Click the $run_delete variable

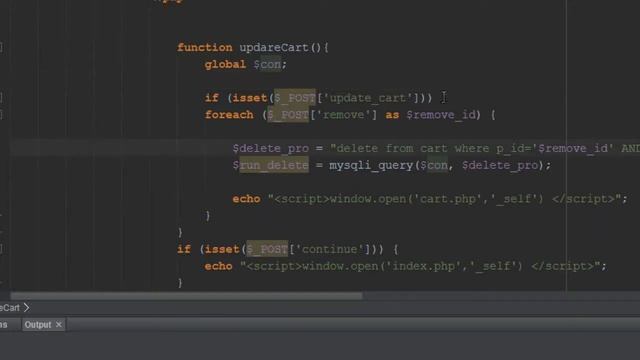click(271, 165)
